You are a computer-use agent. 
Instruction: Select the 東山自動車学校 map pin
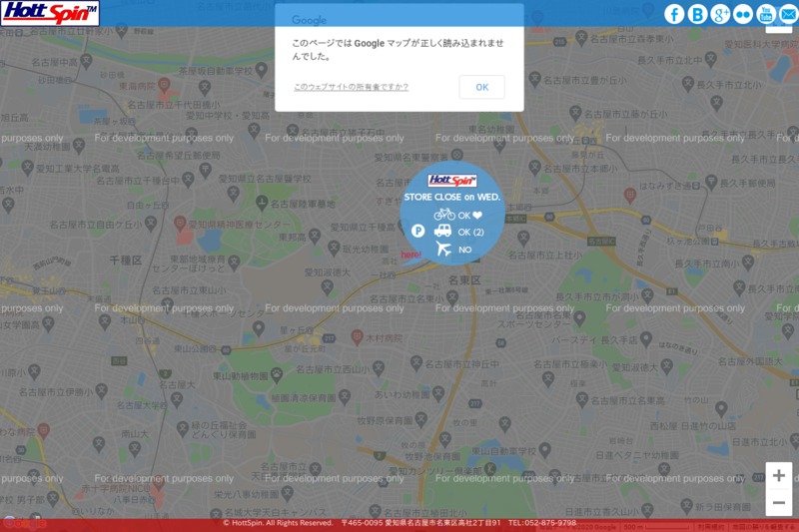point(544,449)
